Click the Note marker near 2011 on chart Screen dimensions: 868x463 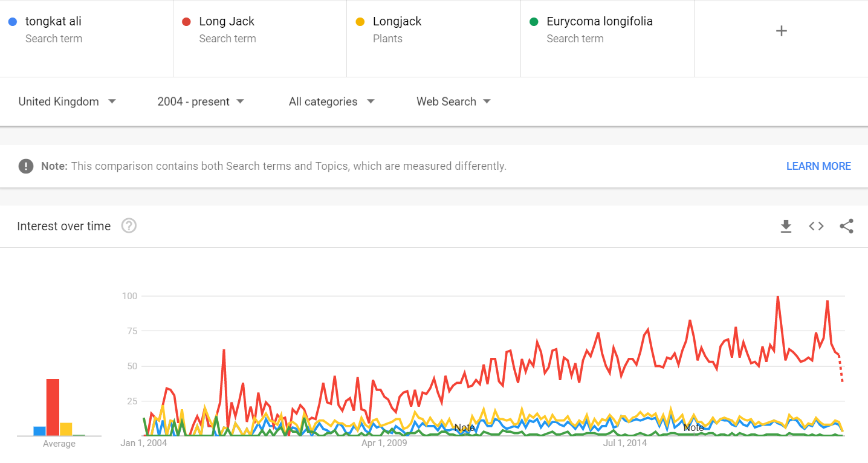click(x=464, y=427)
